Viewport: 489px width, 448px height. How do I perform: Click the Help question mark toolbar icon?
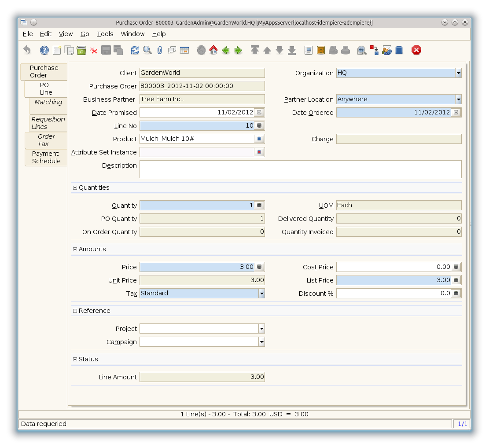click(44, 50)
